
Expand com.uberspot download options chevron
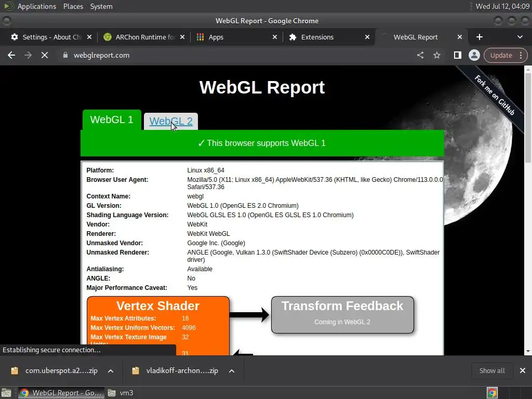pyautogui.click(x=111, y=371)
